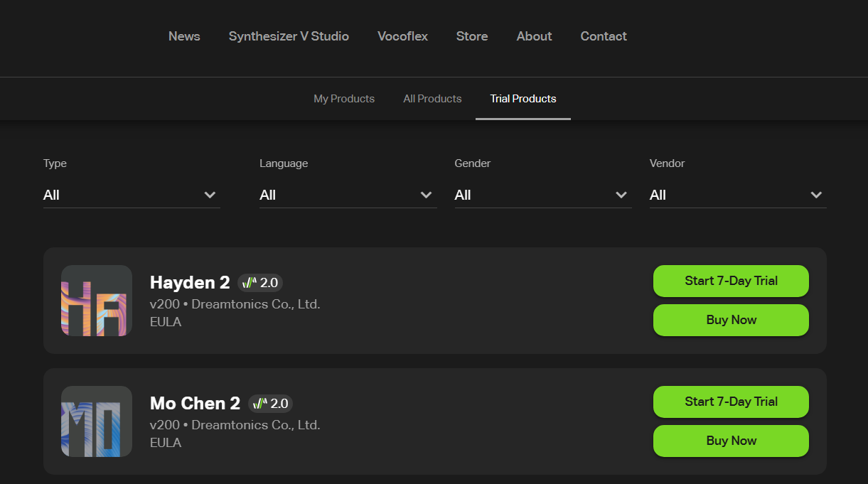Switch to the All Products tab
Image resolution: width=868 pixels, height=484 pixels.
coord(432,99)
